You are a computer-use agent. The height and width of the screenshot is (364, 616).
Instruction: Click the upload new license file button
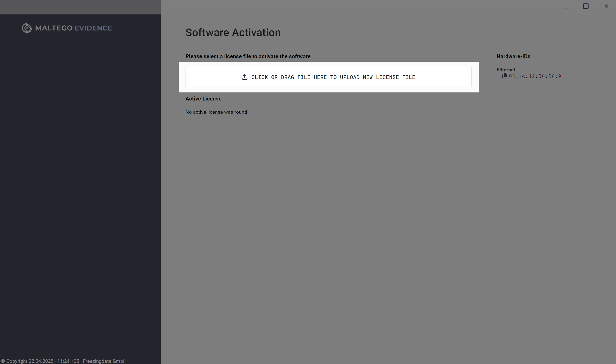point(328,77)
